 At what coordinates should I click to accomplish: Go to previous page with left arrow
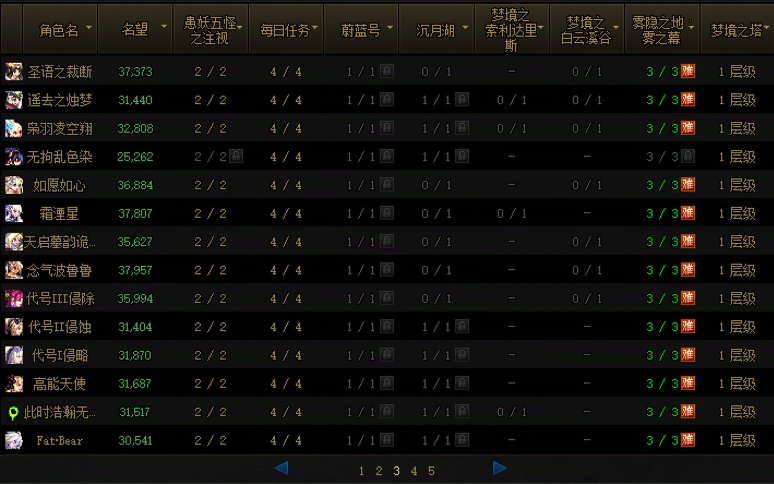[x=281, y=468]
